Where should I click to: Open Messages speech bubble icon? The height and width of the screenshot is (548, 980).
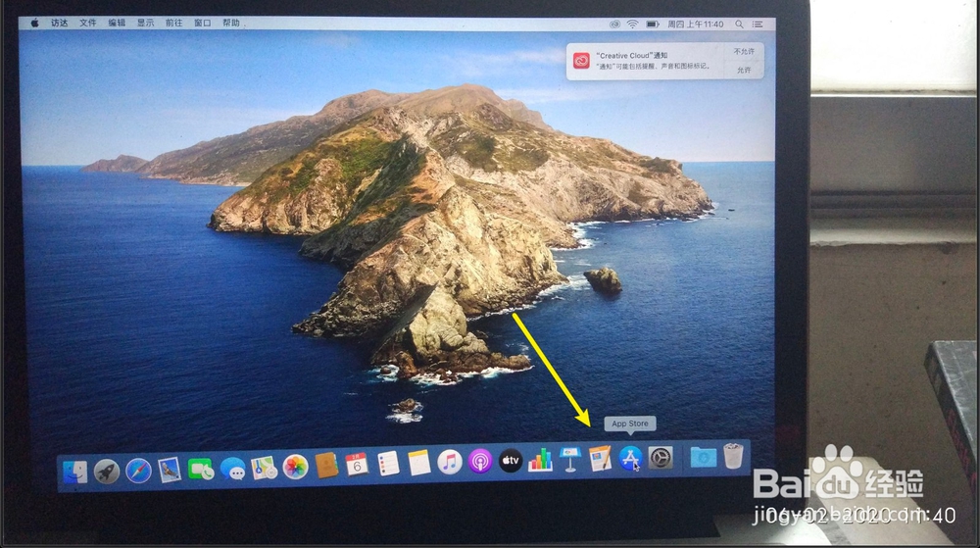click(x=233, y=468)
